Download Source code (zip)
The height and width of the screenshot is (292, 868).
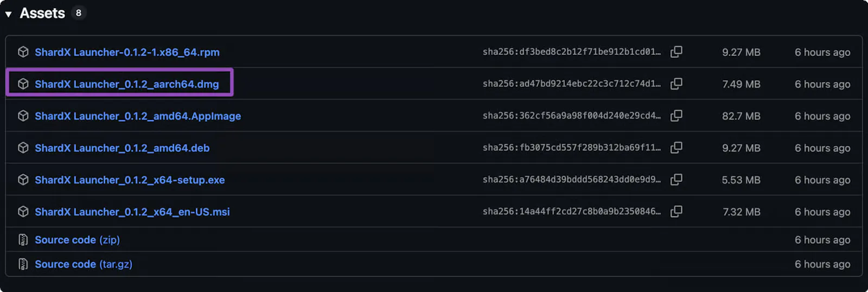click(78, 240)
